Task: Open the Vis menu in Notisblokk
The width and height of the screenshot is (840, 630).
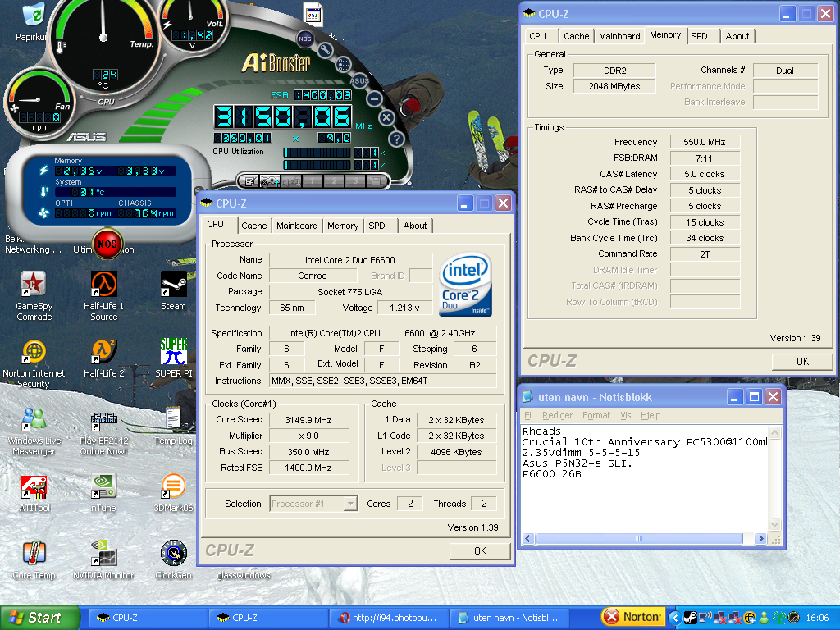Action: (x=626, y=415)
